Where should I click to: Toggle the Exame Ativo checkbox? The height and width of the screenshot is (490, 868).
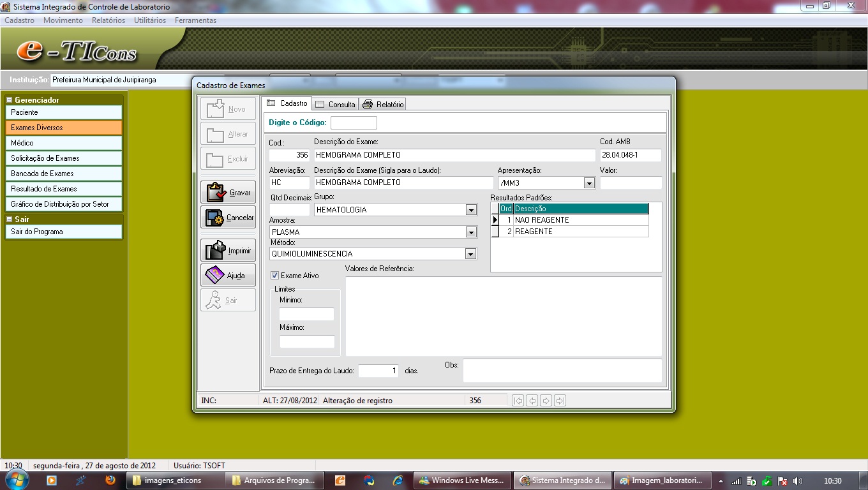pos(275,276)
